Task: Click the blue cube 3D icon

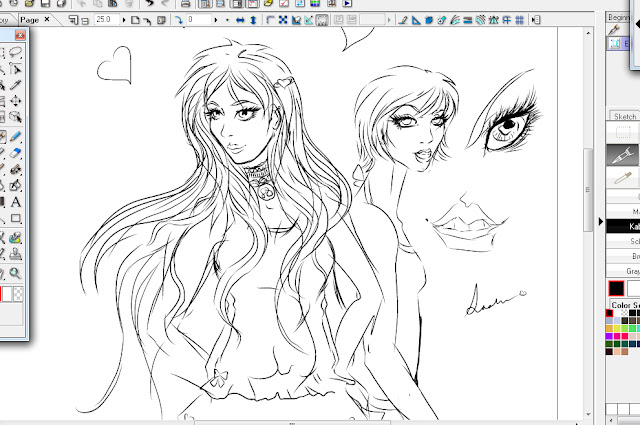Action: click(x=429, y=20)
